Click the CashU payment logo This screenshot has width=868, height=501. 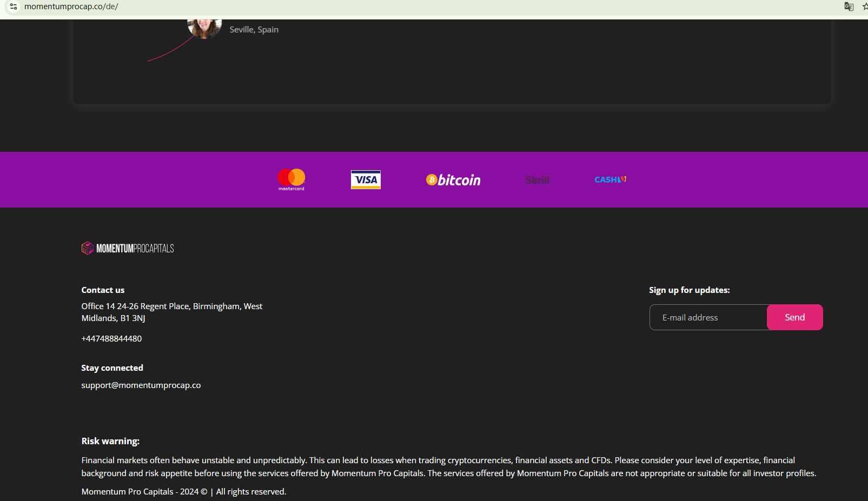coord(610,179)
